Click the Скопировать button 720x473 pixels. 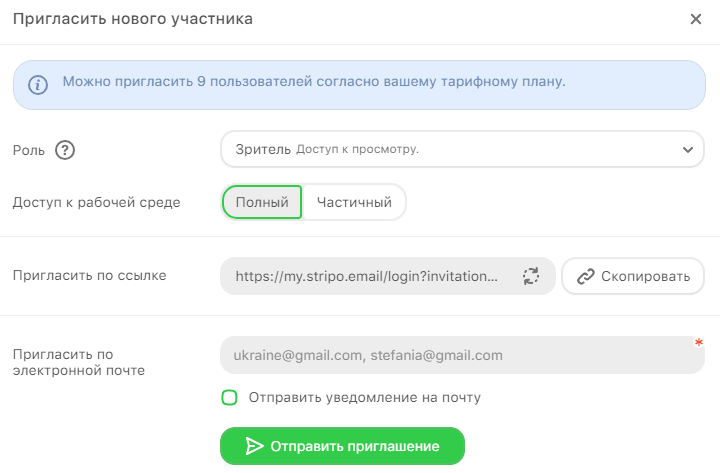(633, 276)
